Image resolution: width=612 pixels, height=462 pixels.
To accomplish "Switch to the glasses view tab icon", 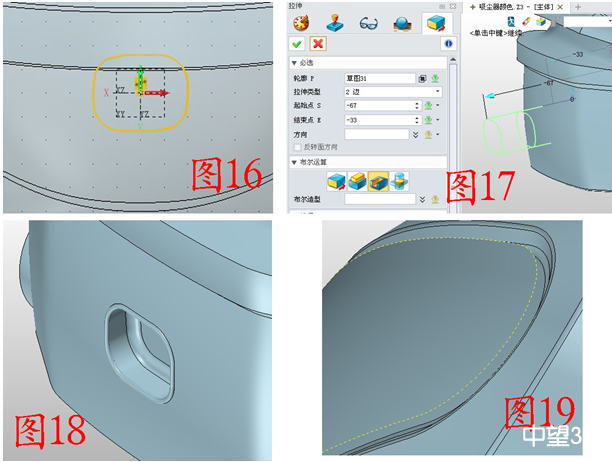I will 367,21.
